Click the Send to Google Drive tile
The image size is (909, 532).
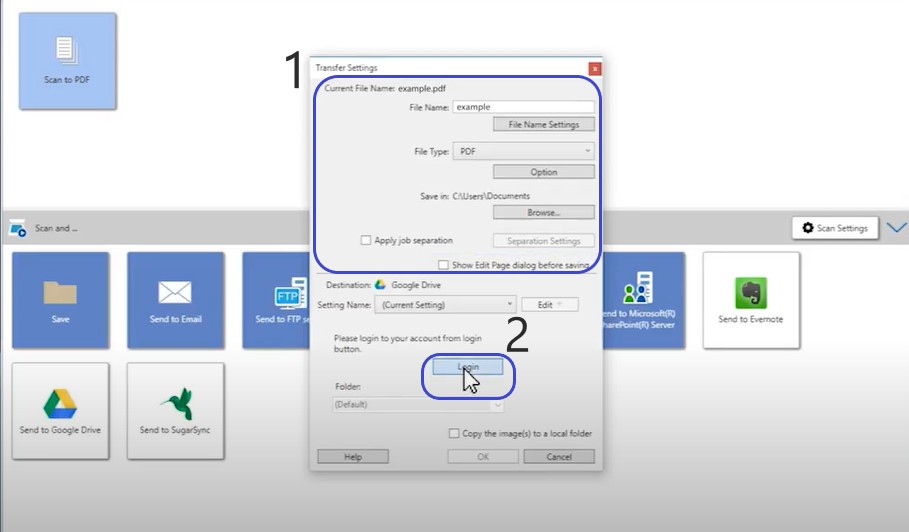(x=60, y=410)
